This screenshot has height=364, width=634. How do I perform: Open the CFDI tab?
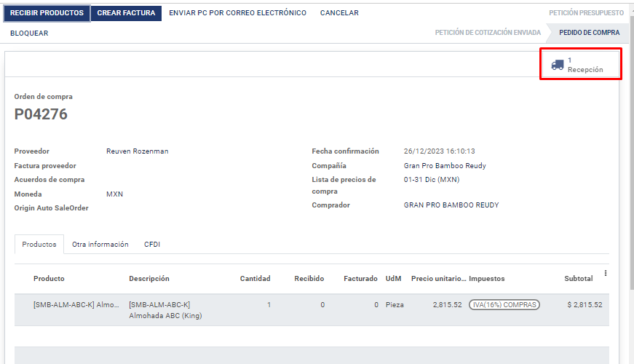[x=152, y=245]
